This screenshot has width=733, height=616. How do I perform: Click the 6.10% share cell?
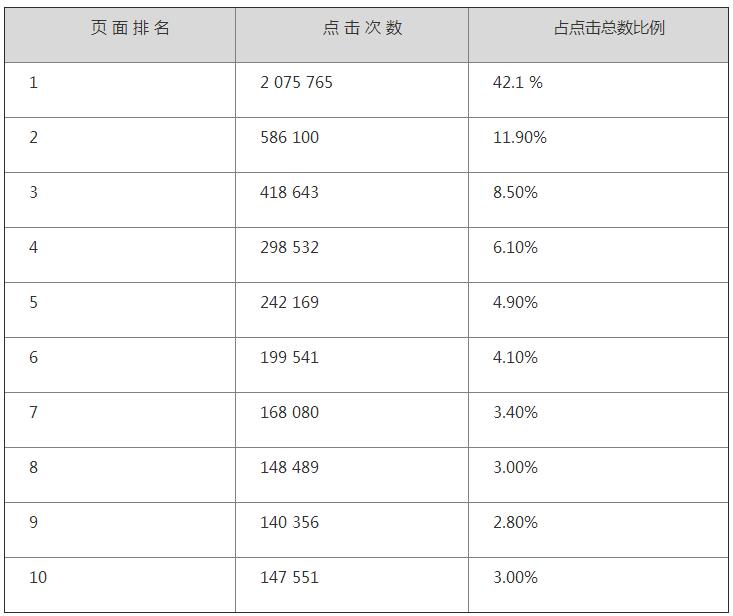515,248
